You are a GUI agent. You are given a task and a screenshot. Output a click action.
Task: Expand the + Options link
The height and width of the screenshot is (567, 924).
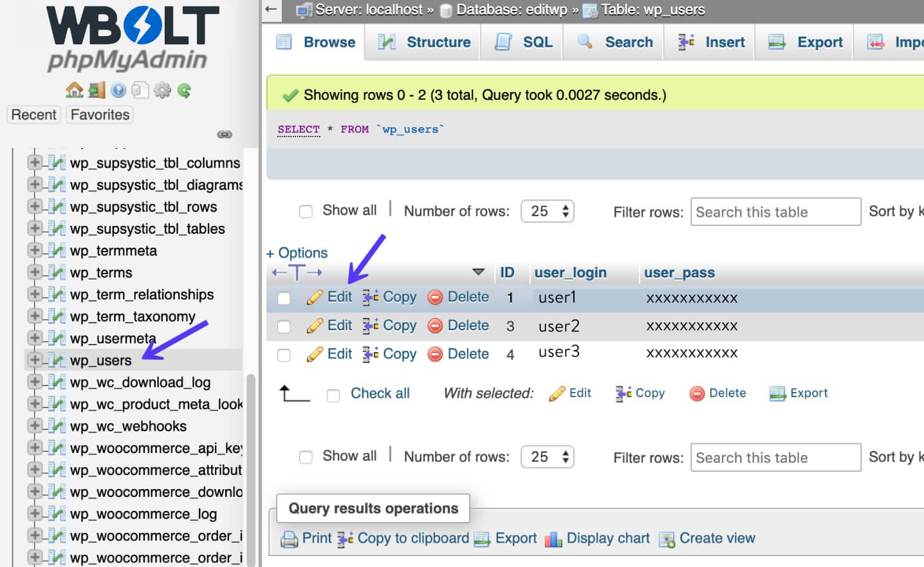[297, 252]
